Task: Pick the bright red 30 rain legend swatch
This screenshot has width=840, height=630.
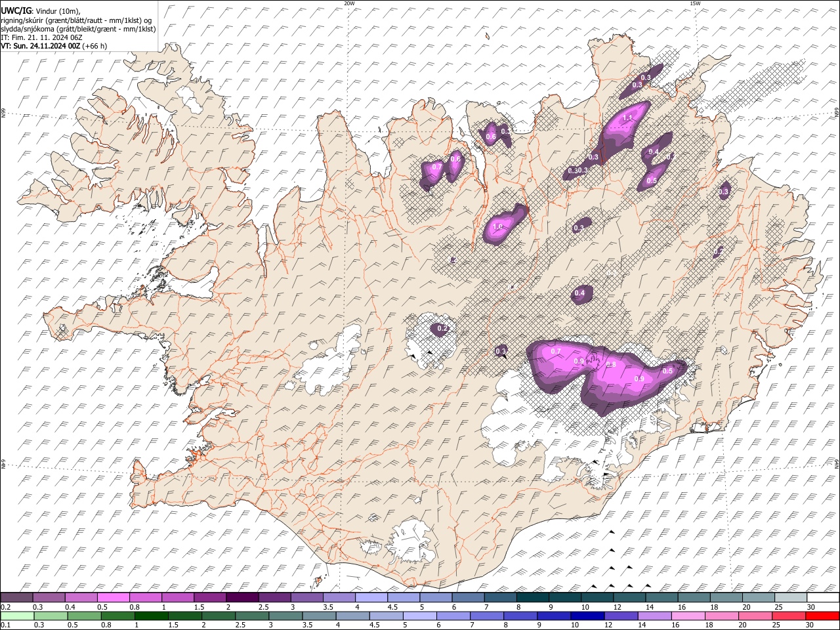Action: pyautogui.click(x=822, y=616)
